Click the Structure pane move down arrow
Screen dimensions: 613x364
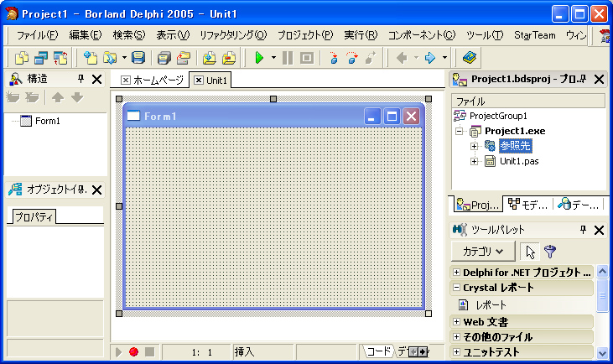[77, 97]
